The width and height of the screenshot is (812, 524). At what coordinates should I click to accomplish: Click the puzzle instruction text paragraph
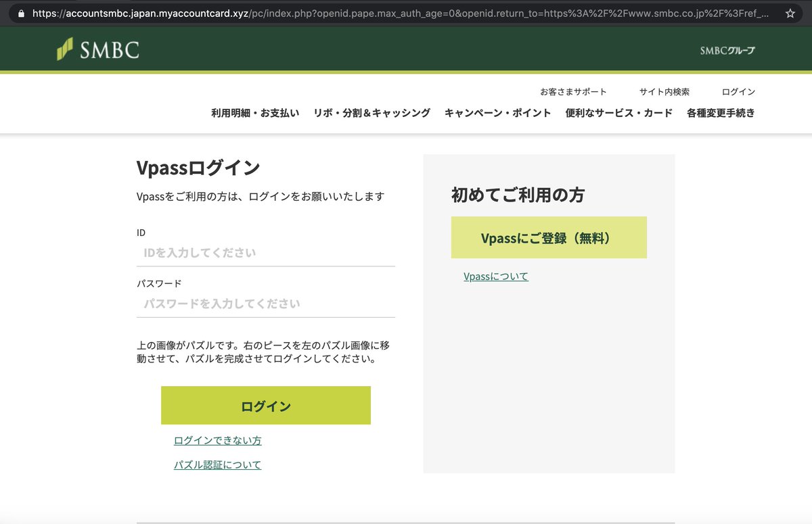coord(263,352)
